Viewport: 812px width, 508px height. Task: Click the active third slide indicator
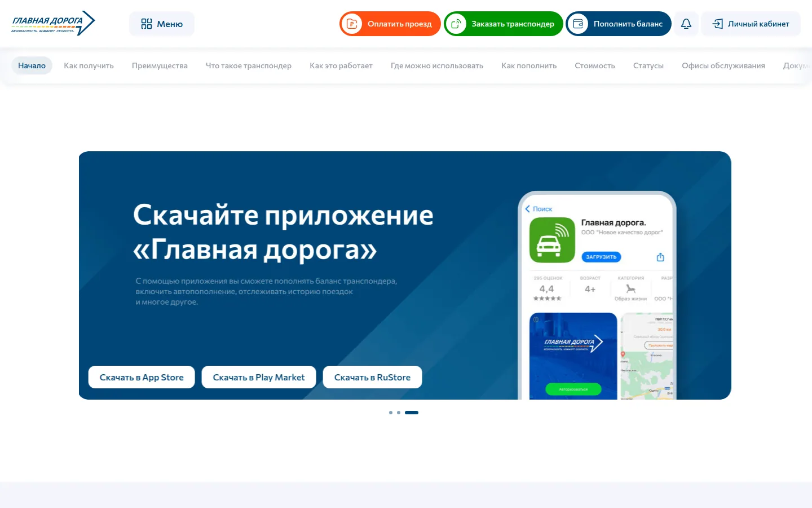click(x=412, y=413)
